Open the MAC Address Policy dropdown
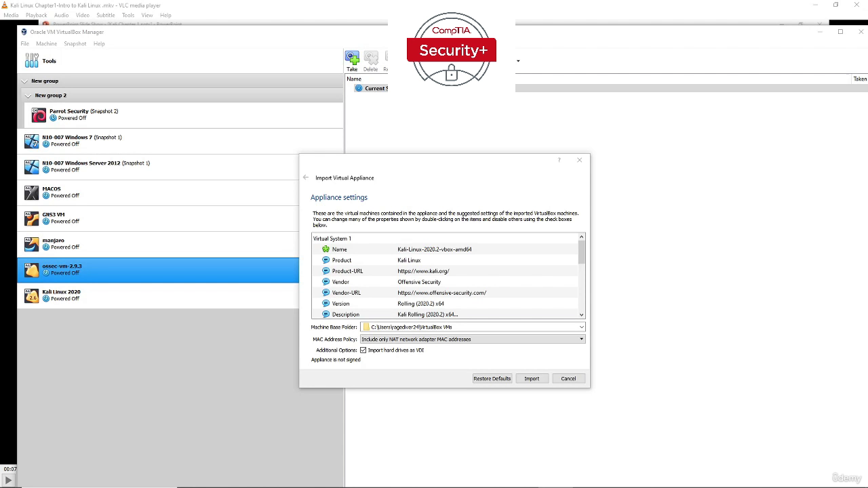The image size is (868, 488). [x=473, y=339]
